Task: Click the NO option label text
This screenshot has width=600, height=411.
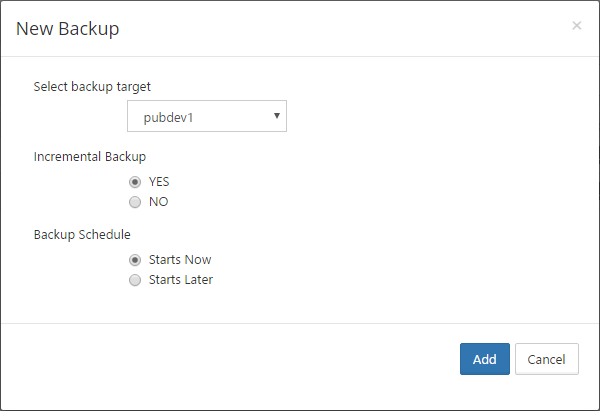Action: click(x=158, y=202)
